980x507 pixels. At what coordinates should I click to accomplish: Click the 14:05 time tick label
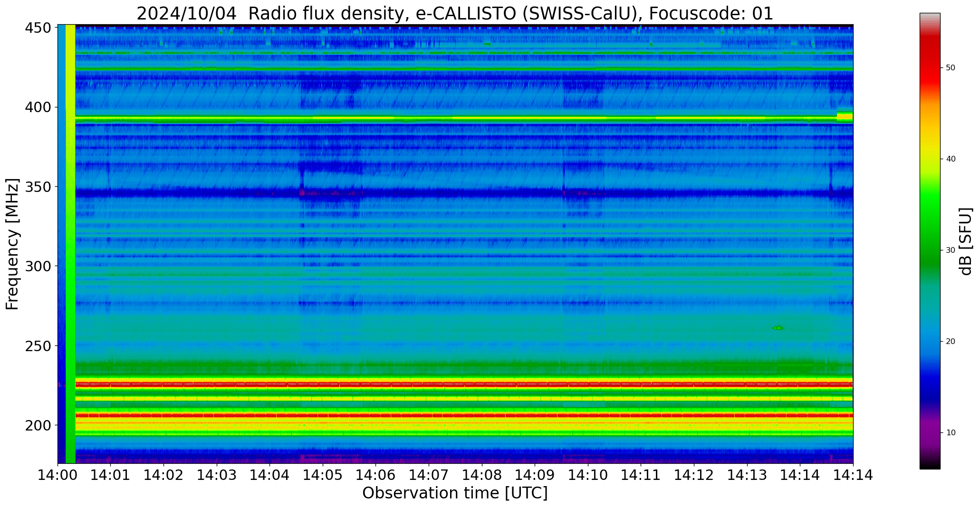(x=323, y=475)
